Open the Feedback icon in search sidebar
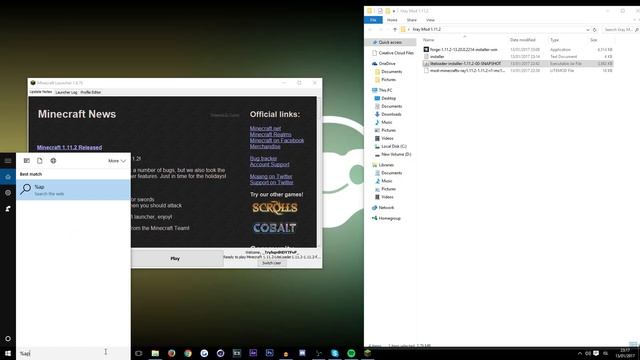The image size is (640, 360). click(8, 209)
